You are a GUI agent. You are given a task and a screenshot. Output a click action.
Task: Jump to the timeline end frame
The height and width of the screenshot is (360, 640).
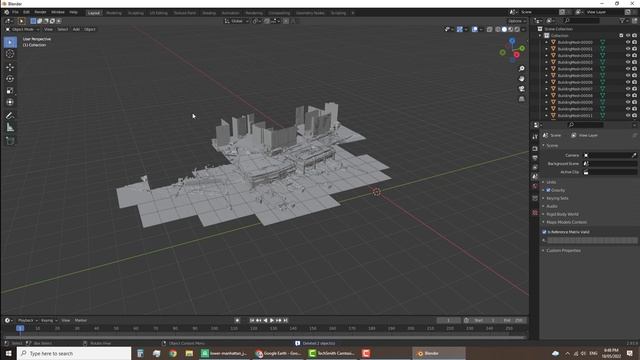tap(286, 320)
